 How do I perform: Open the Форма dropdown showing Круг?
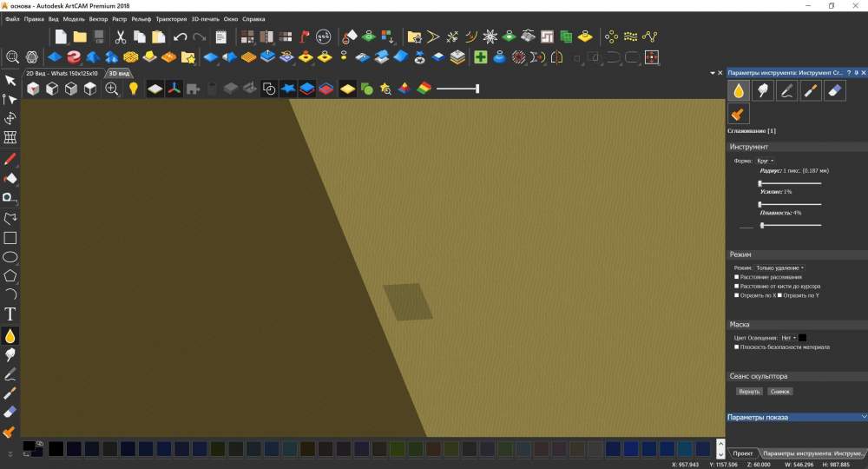click(x=766, y=161)
